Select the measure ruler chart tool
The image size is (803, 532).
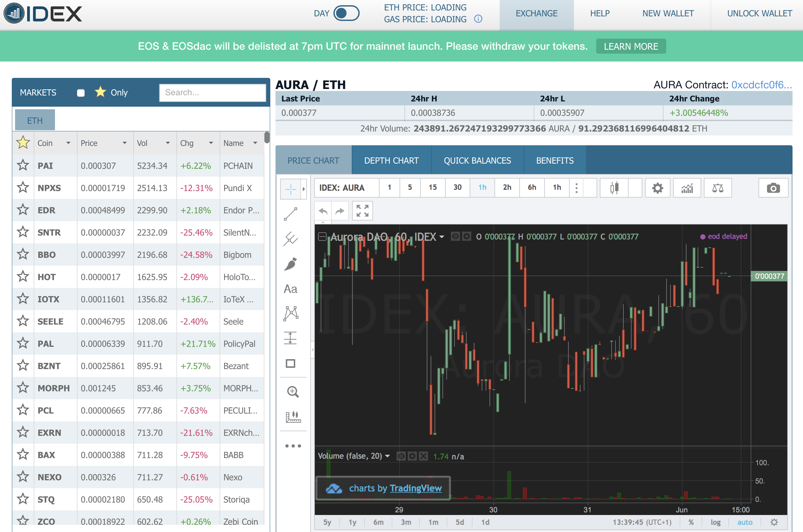coord(293,417)
